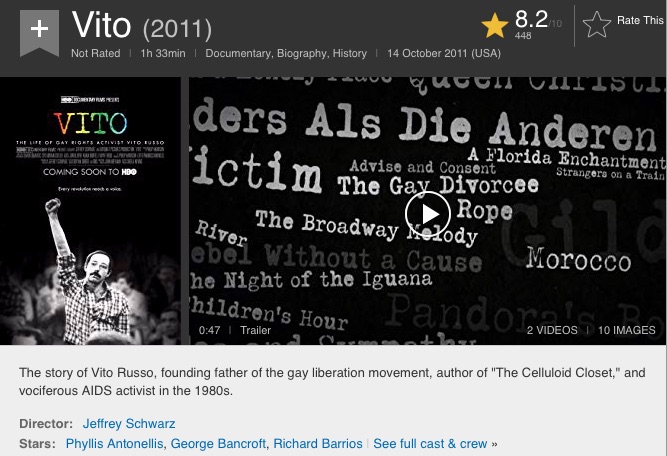Image resolution: width=667 pixels, height=456 pixels.
Task: Click the 14 October 2011 release date
Action: pyautogui.click(x=444, y=53)
